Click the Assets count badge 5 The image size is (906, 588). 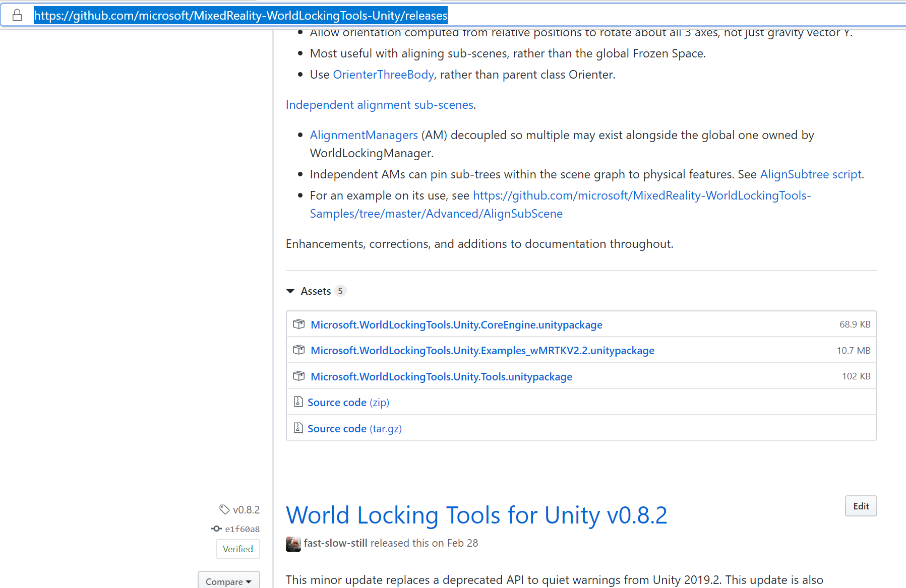point(340,291)
